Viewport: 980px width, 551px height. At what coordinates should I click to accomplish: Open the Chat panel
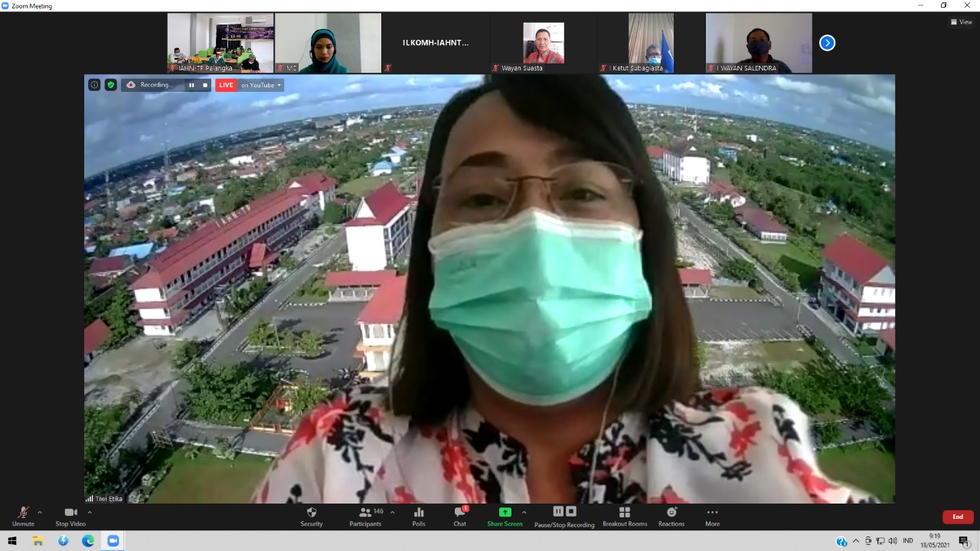tap(459, 516)
